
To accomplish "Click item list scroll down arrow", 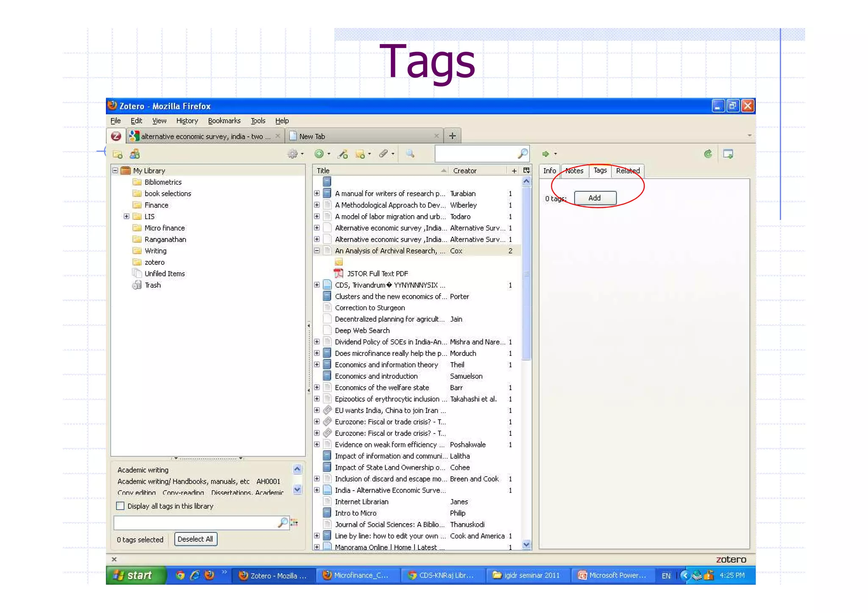I will tap(526, 545).
